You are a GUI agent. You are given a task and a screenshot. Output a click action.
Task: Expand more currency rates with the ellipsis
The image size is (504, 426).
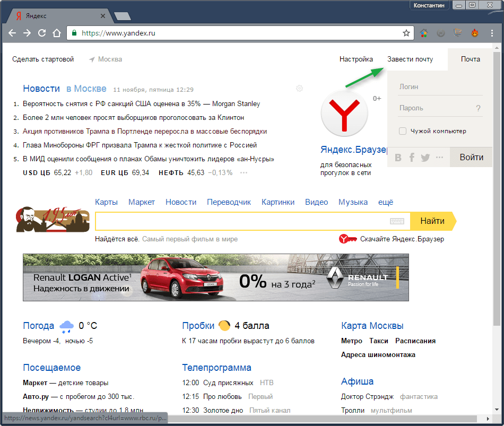click(x=244, y=172)
